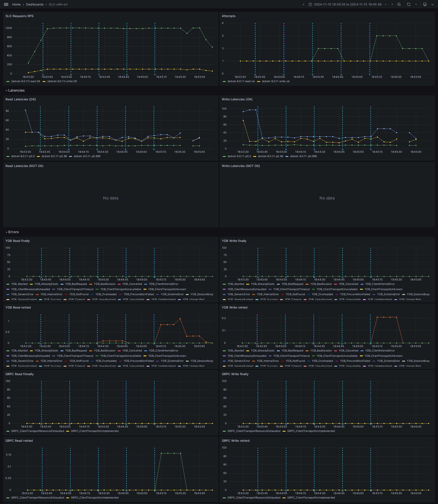
Task: Open the Read Latencies (NOT OK) panel menu
Action: (x=25, y=166)
